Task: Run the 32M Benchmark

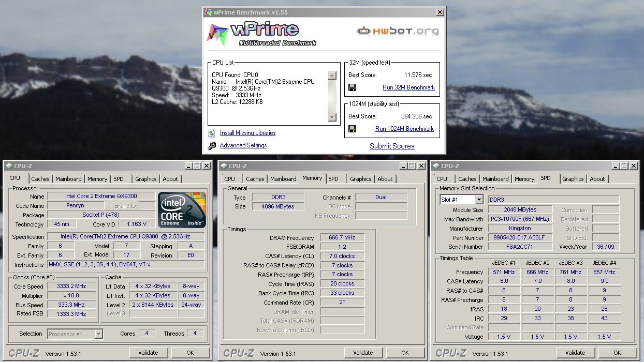Action: click(408, 87)
